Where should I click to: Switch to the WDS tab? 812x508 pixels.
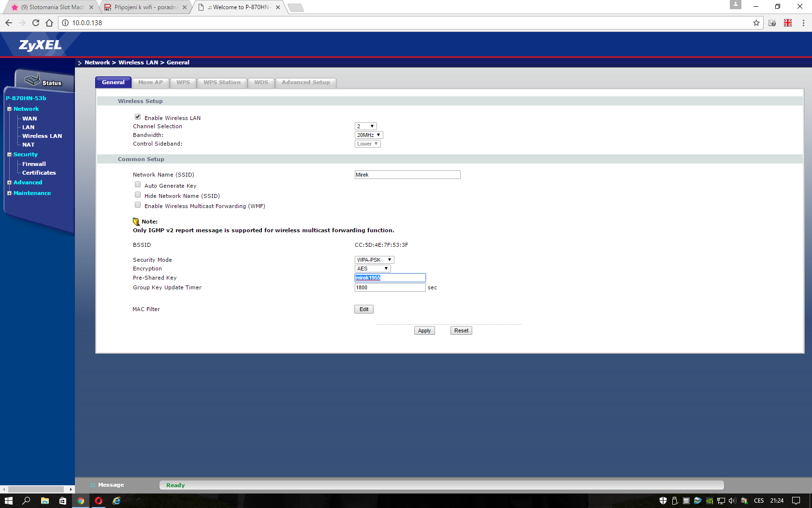tap(261, 82)
